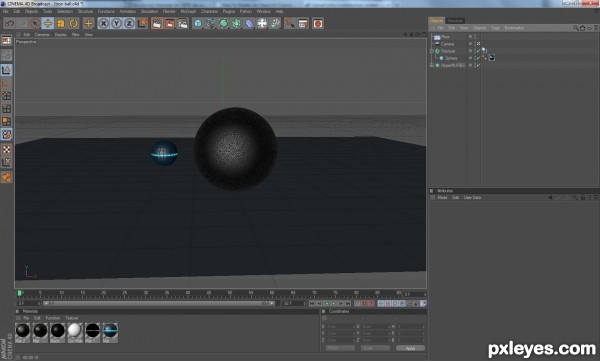
Task: Collapse the Fracture object tree node
Action: pos(432,51)
